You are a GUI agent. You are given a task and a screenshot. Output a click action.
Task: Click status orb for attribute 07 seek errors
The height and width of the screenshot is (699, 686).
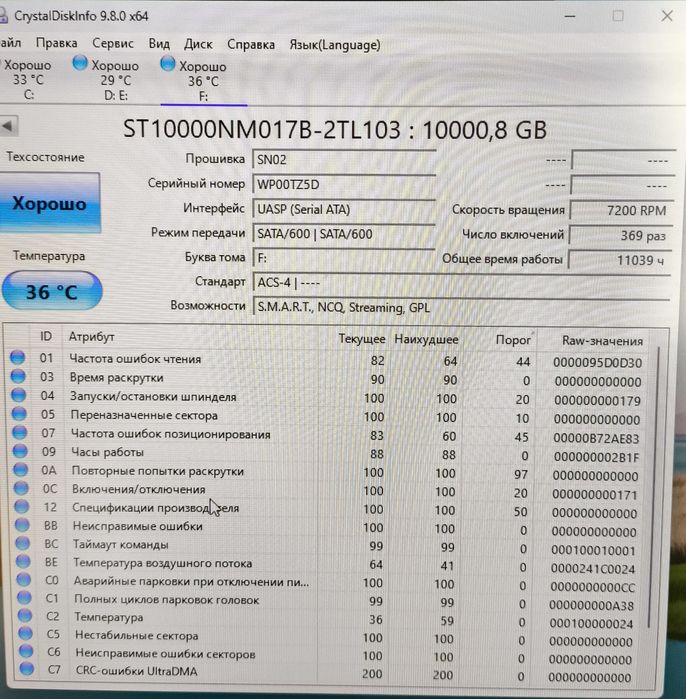point(20,432)
